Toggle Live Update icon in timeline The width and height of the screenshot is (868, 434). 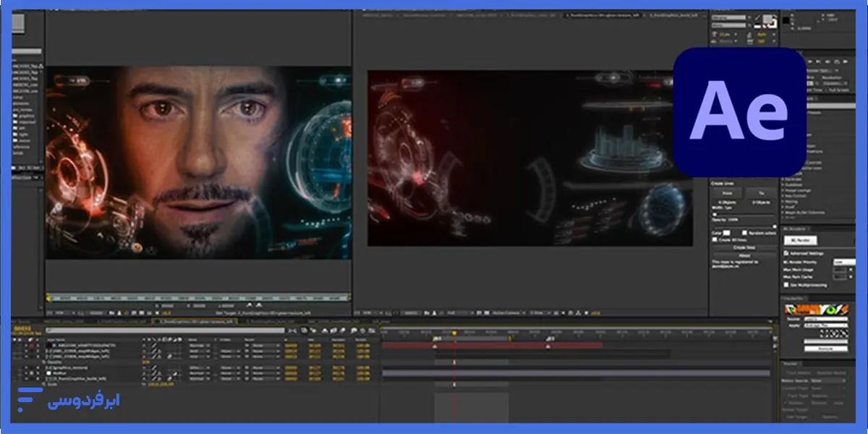304,330
